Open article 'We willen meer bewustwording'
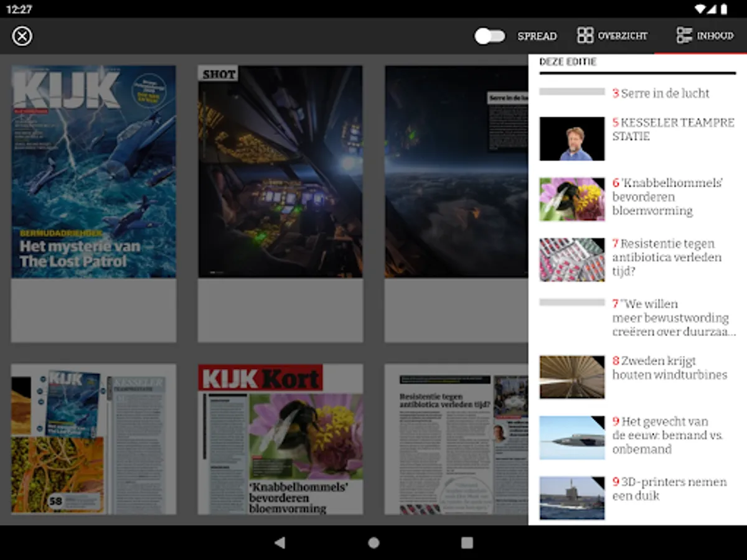 click(x=637, y=317)
